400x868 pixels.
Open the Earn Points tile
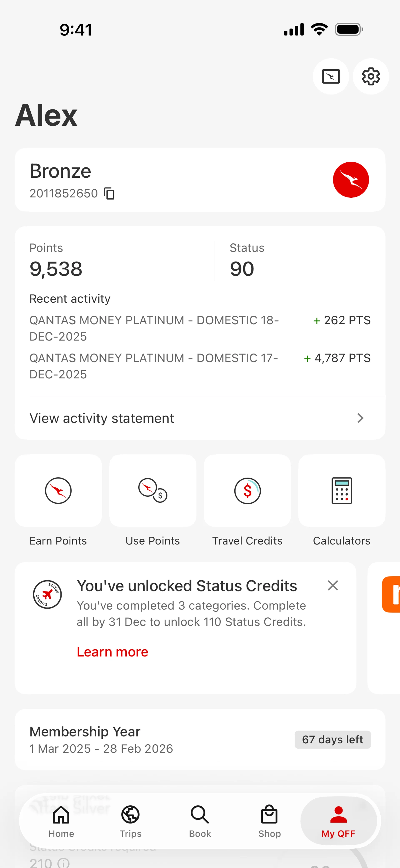click(58, 491)
